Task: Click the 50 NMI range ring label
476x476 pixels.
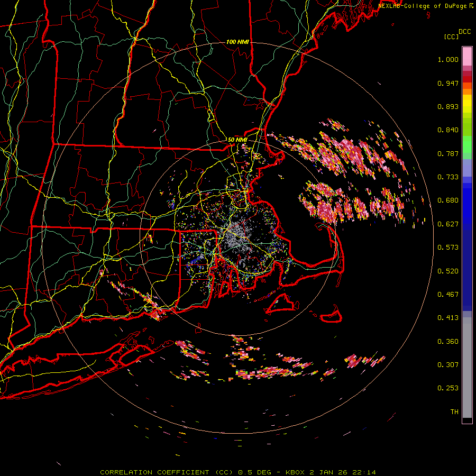Action: (x=237, y=140)
